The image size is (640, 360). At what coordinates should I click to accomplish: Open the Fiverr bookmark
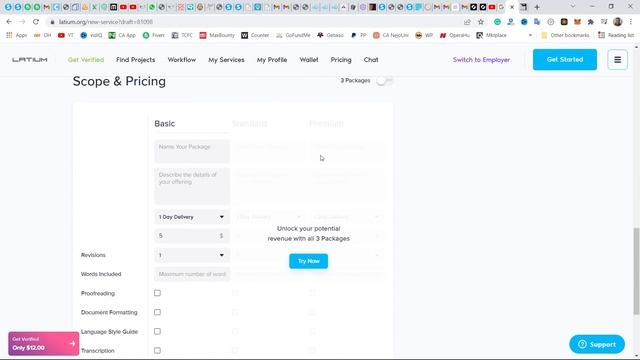(154, 36)
